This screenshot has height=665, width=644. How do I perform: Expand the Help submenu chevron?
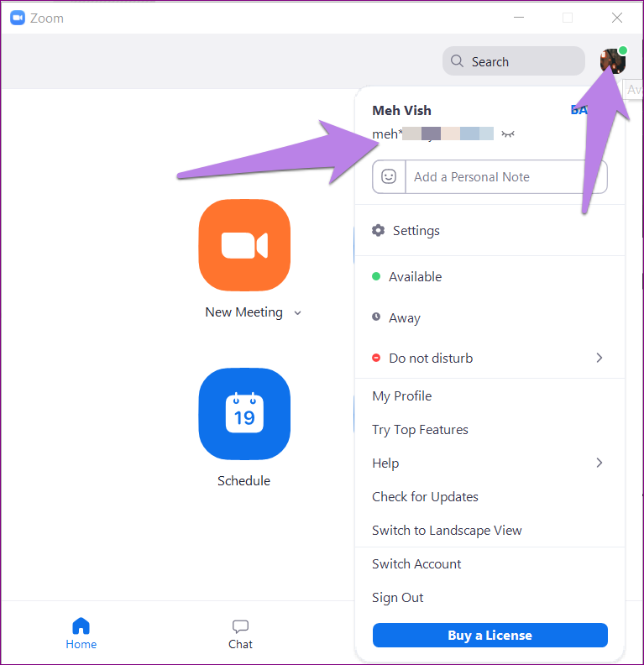click(x=599, y=463)
